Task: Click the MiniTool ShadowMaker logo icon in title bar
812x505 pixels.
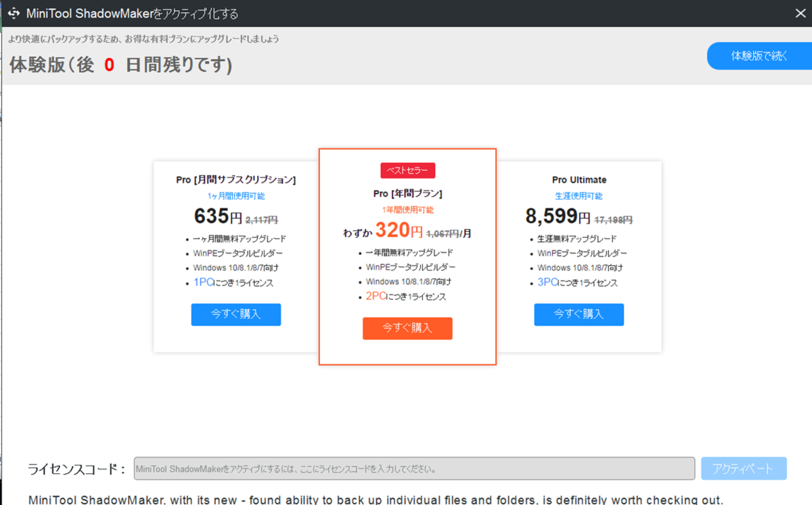Action: pos(12,14)
